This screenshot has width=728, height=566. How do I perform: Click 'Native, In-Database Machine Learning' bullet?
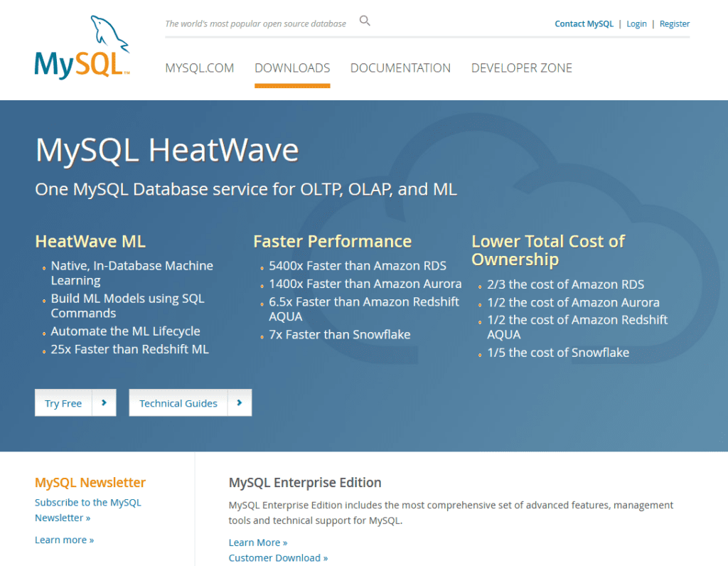click(x=132, y=273)
